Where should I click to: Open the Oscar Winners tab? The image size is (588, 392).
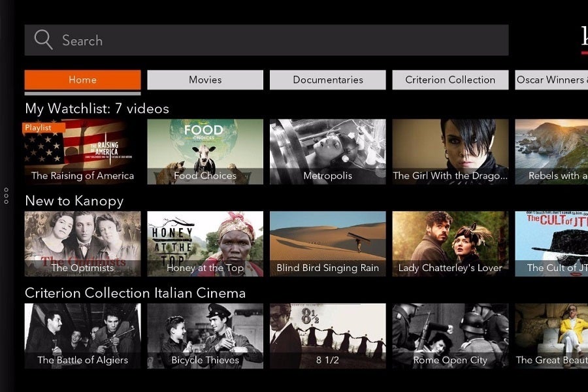tap(551, 80)
